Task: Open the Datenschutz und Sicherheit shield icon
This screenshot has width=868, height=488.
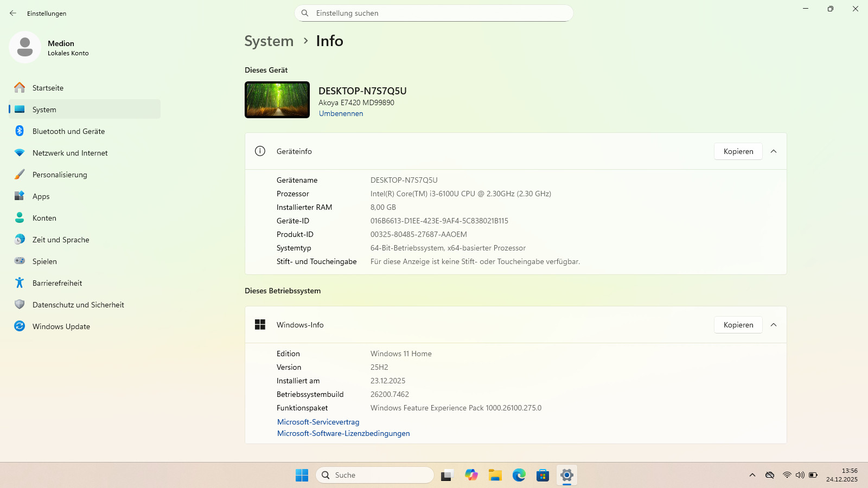Action: coord(20,304)
